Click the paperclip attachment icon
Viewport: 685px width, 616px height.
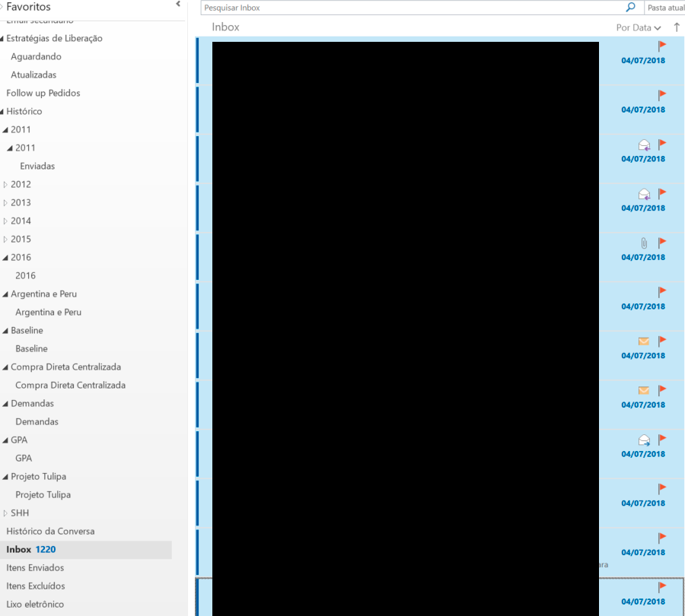644,243
